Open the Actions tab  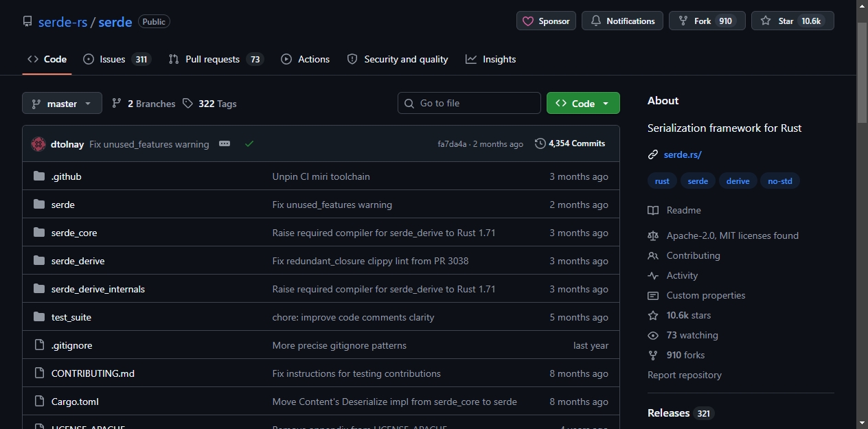(306, 59)
